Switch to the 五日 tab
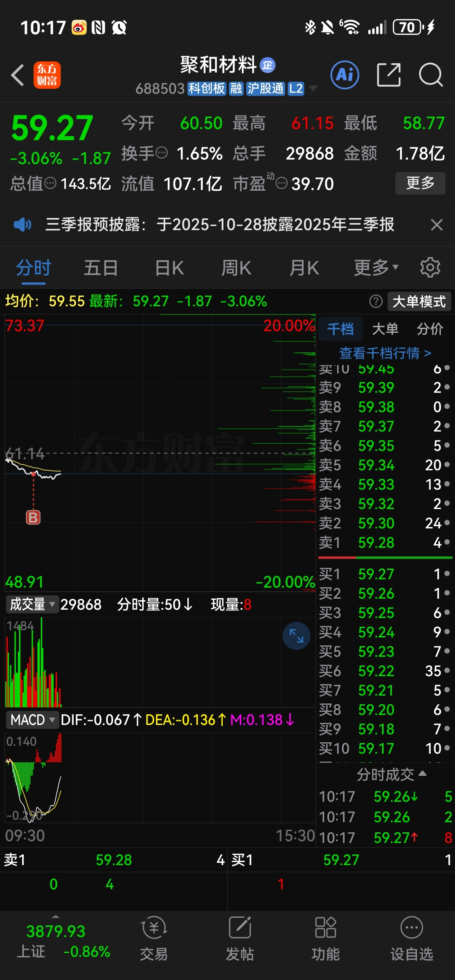Screen dimensions: 455x980 (x=101, y=267)
